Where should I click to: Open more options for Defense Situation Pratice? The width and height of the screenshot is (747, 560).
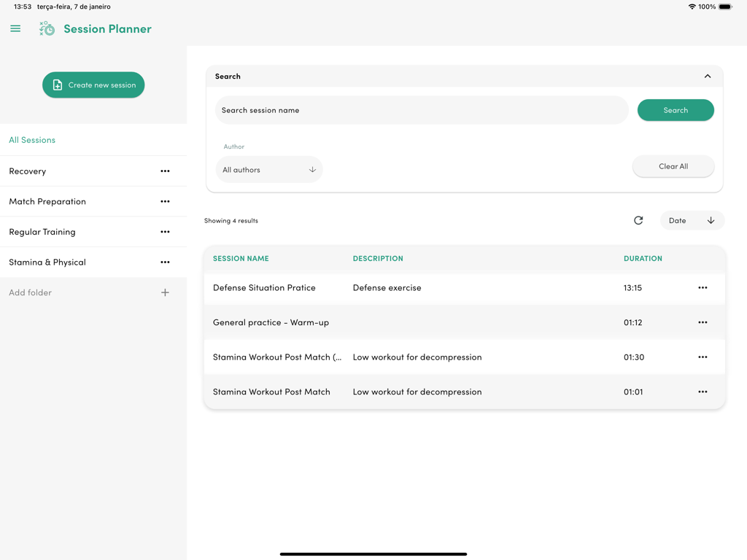(x=703, y=288)
